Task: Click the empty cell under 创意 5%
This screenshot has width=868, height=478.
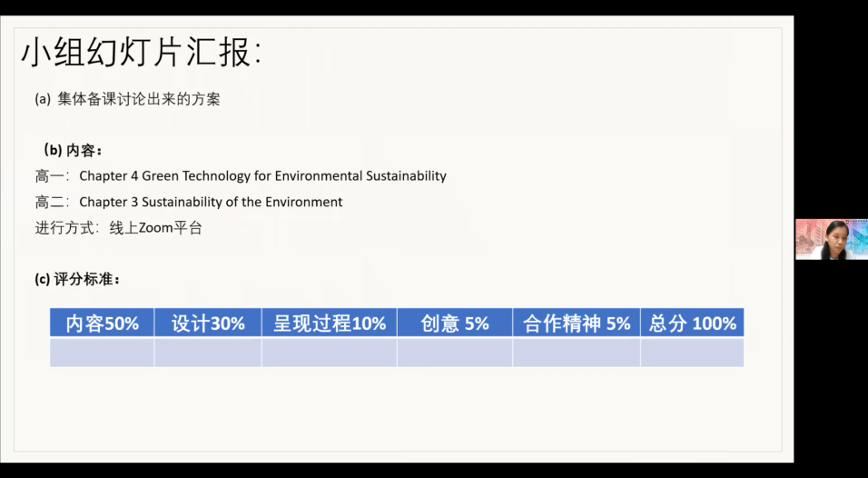Action: [x=455, y=353]
